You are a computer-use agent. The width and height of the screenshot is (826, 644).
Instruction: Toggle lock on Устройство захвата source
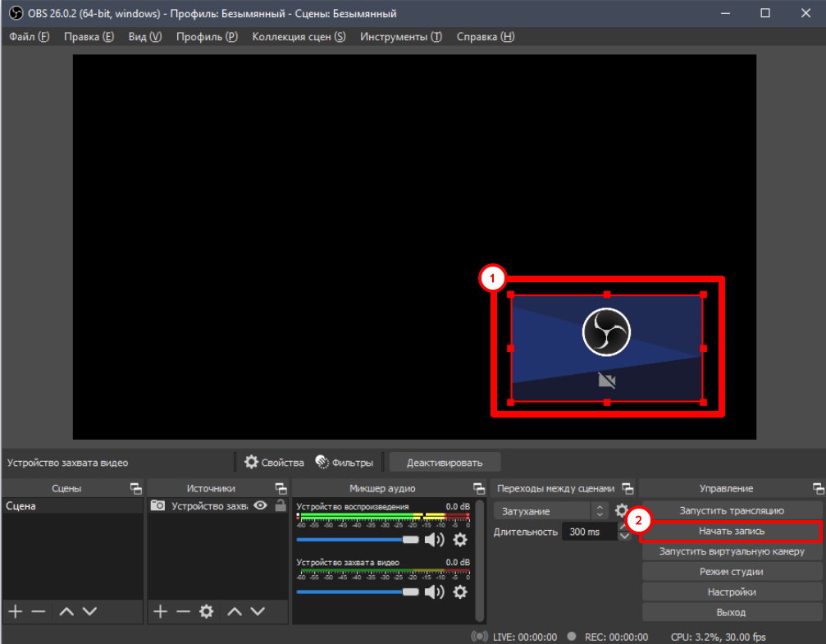[281, 505]
